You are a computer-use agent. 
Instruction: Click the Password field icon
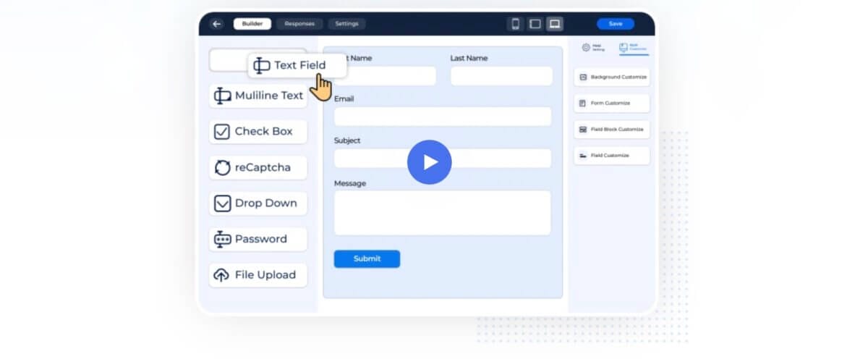[222, 239]
